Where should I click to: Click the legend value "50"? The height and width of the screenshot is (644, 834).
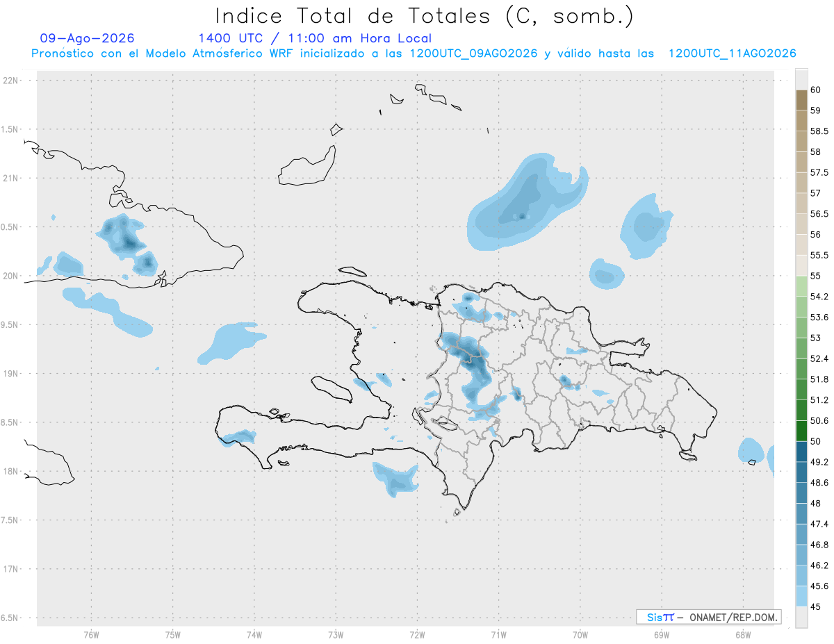[x=815, y=441]
